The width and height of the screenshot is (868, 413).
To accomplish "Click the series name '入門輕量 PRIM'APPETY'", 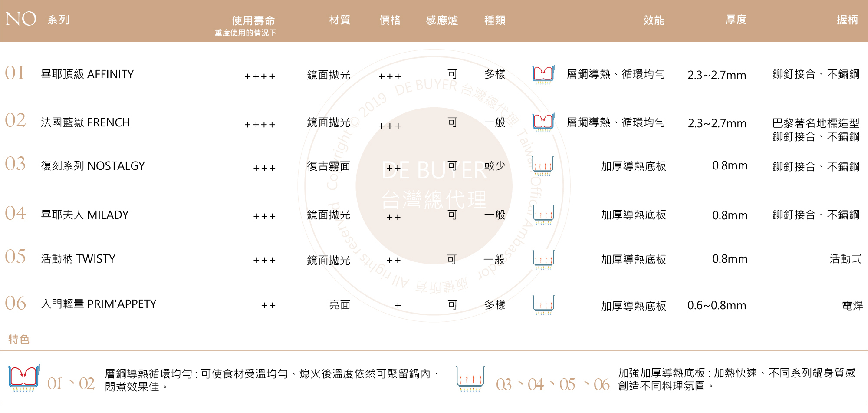I will pos(99,304).
